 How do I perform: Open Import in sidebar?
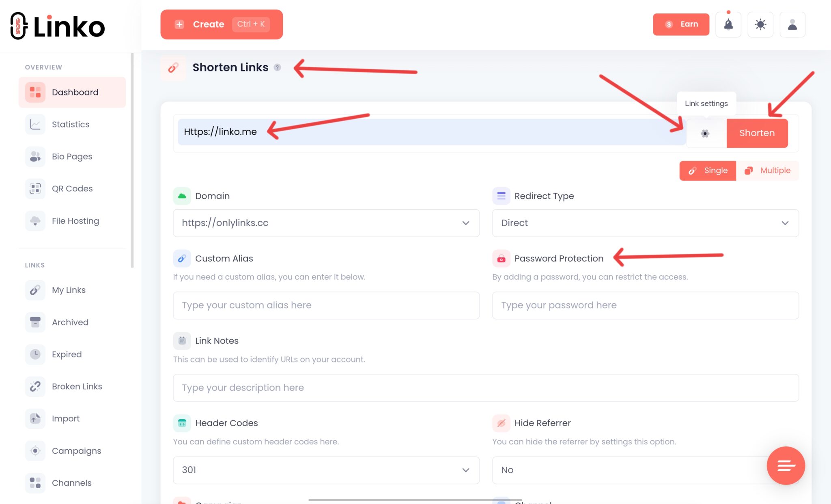point(72,418)
